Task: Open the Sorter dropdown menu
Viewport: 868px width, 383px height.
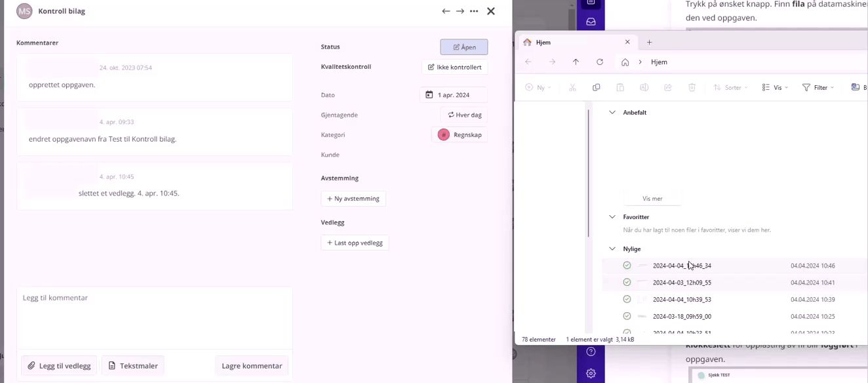Action: tap(731, 87)
